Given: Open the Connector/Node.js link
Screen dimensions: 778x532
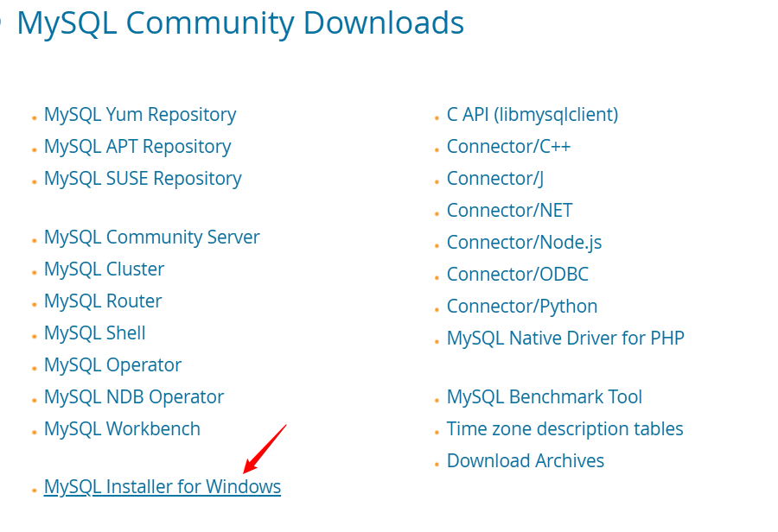Looking at the screenshot, I should [x=525, y=243].
